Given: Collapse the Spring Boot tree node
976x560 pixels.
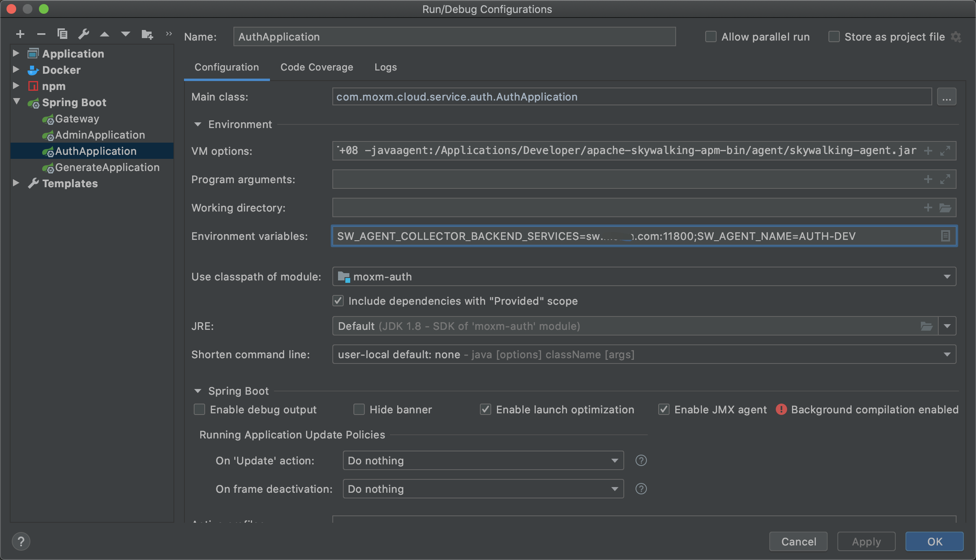Looking at the screenshot, I should (17, 102).
